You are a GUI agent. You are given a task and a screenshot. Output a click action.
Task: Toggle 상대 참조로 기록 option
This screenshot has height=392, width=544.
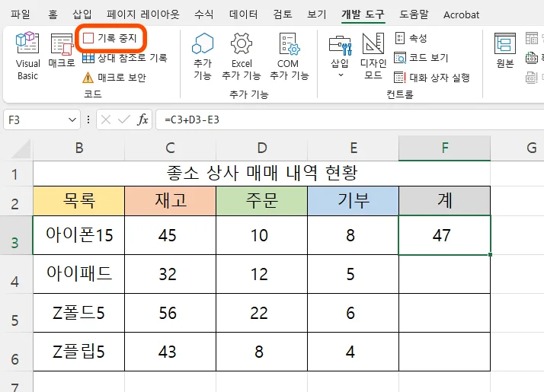click(x=124, y=58)
